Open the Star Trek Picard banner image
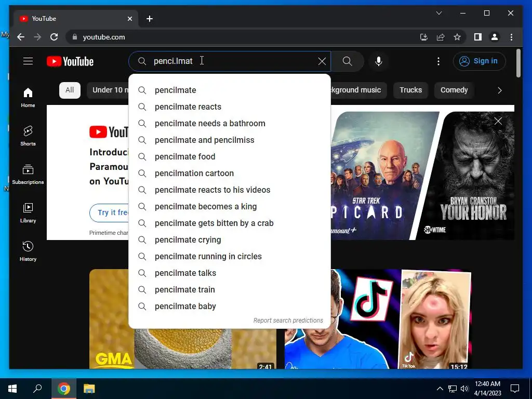 pos(382,176)
